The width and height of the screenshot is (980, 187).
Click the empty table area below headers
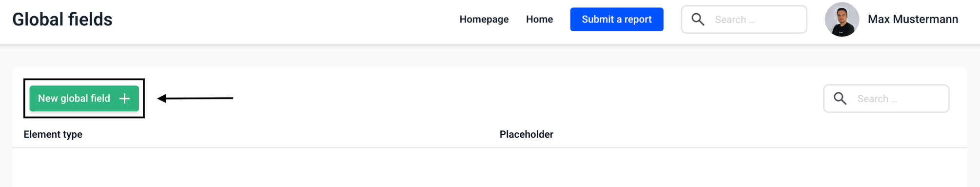[x=490, y=167]
